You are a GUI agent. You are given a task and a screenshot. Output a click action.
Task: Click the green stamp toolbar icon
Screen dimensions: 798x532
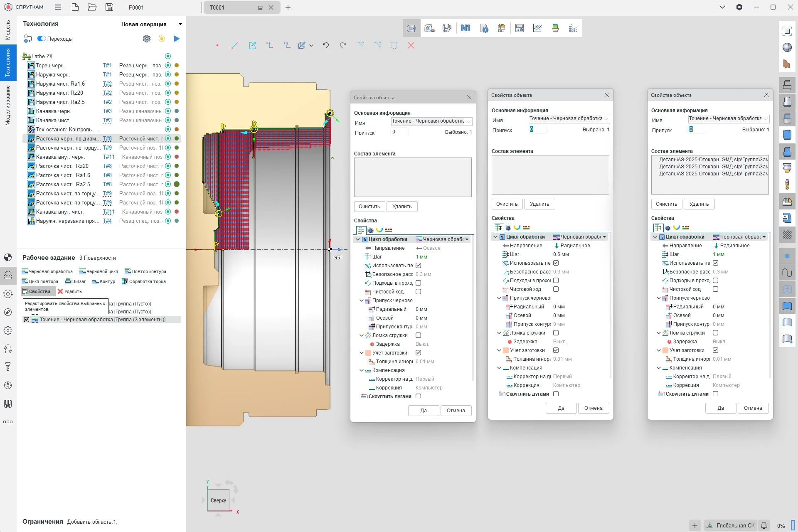pos(555,28)
